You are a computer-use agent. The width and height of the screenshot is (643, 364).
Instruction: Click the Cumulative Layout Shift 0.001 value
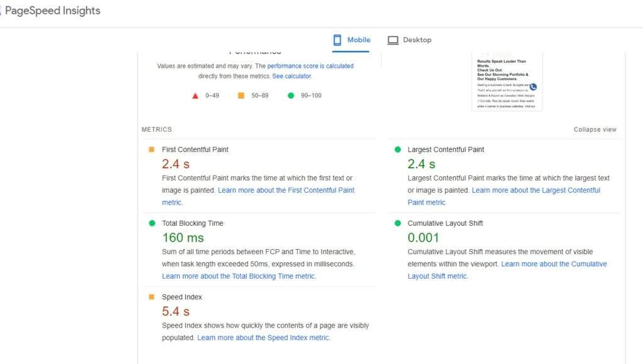(424, 237)
